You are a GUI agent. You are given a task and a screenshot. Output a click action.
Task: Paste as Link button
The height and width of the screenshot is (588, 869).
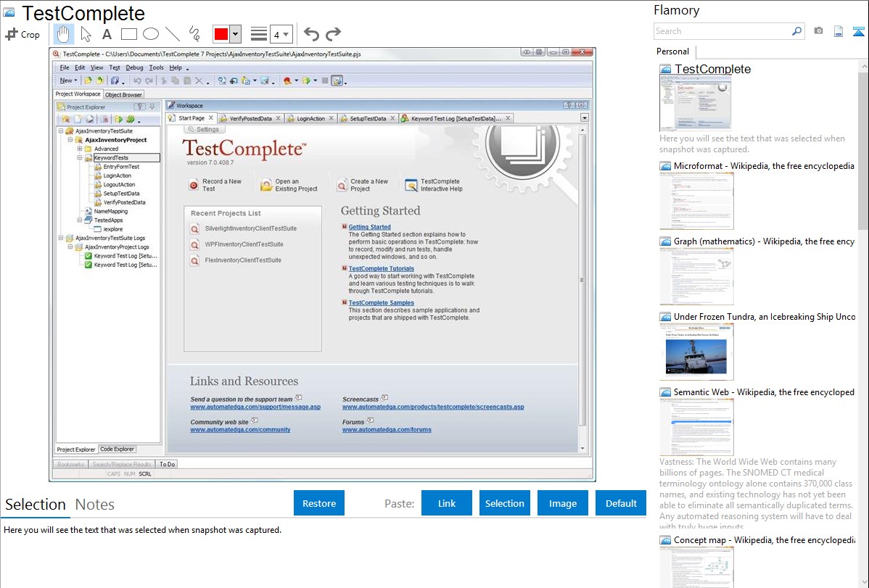click(447, 503)
